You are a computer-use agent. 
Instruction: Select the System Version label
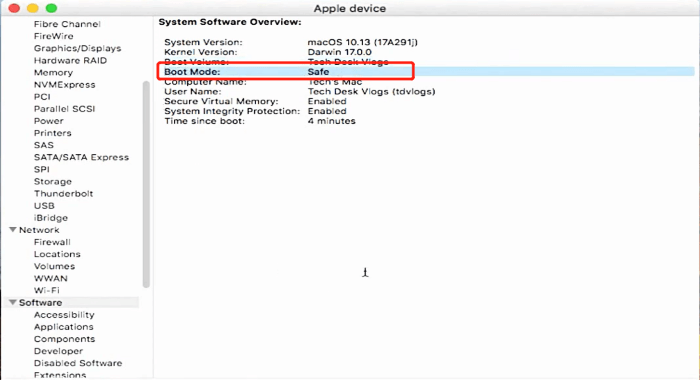click(x=203, y=42)
